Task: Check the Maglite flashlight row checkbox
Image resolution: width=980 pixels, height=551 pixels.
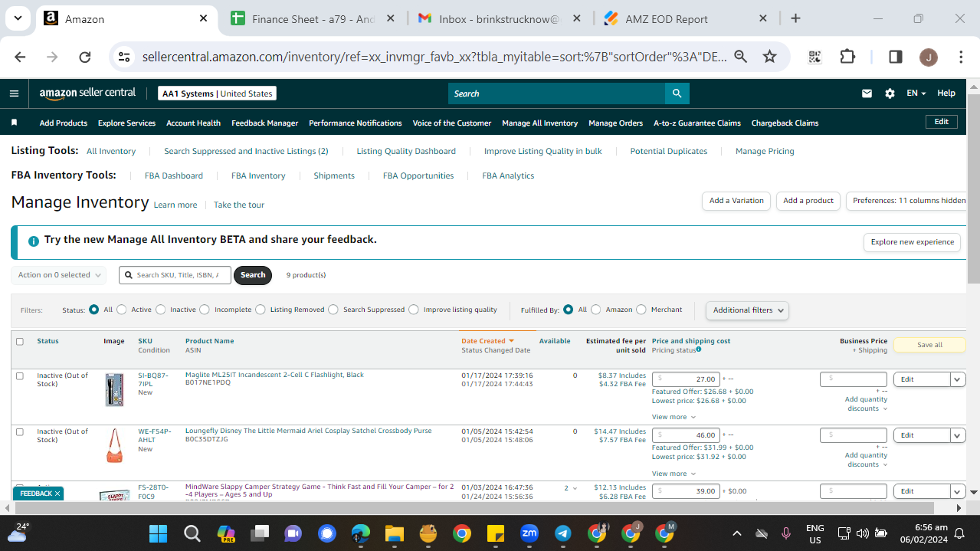Action: [x=20, y=376]
